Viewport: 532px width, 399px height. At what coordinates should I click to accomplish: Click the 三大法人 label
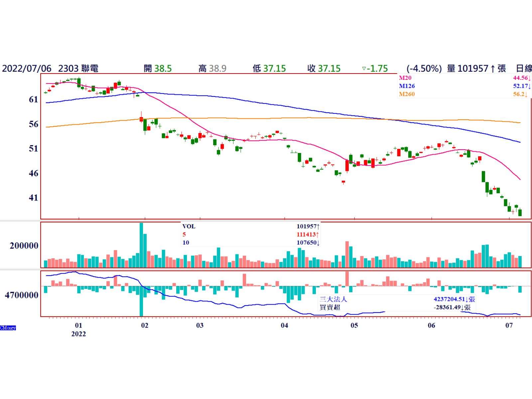click(333, 299)
